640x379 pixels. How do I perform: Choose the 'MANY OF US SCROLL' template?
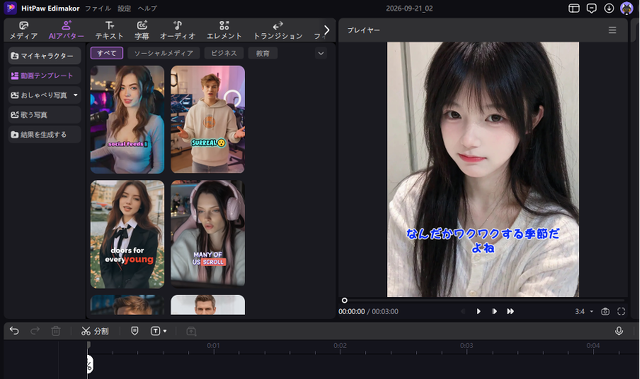(208, 233)
